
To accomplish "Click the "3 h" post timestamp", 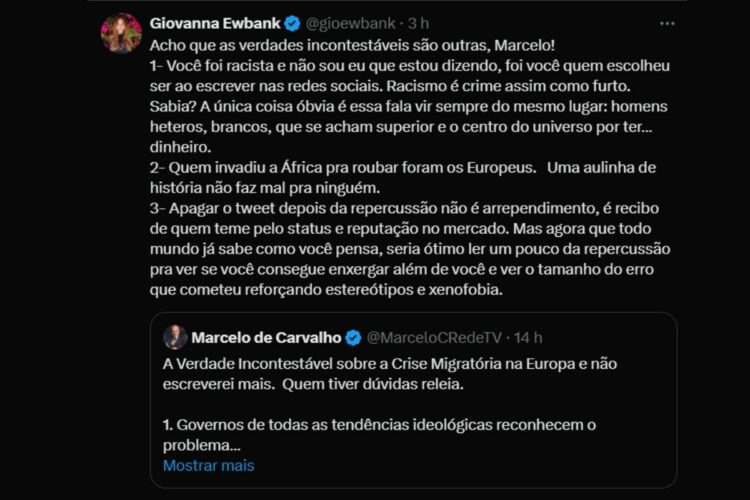I will [x=417, y=23].
